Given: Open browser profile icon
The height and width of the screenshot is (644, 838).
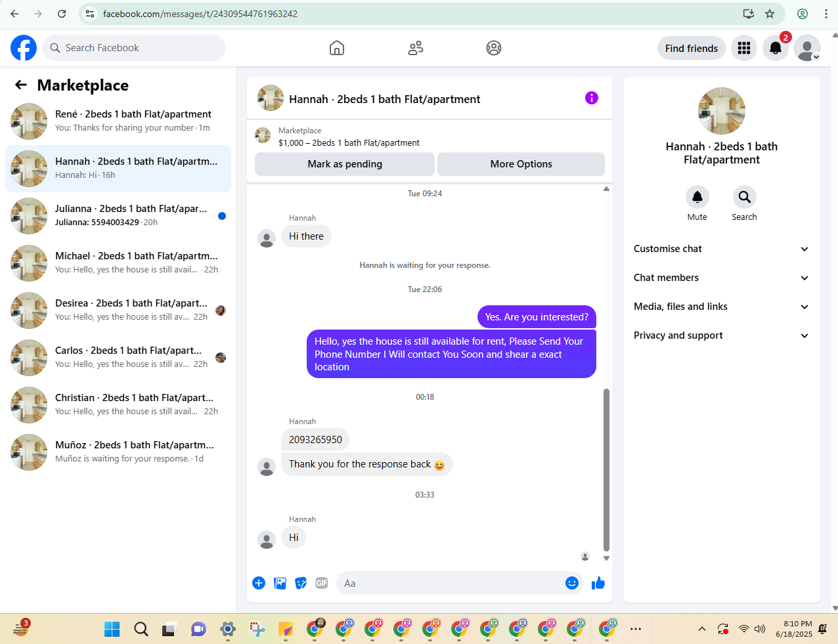Looking at the screenshot, I should pyautogui.click(x=803, y=14).
